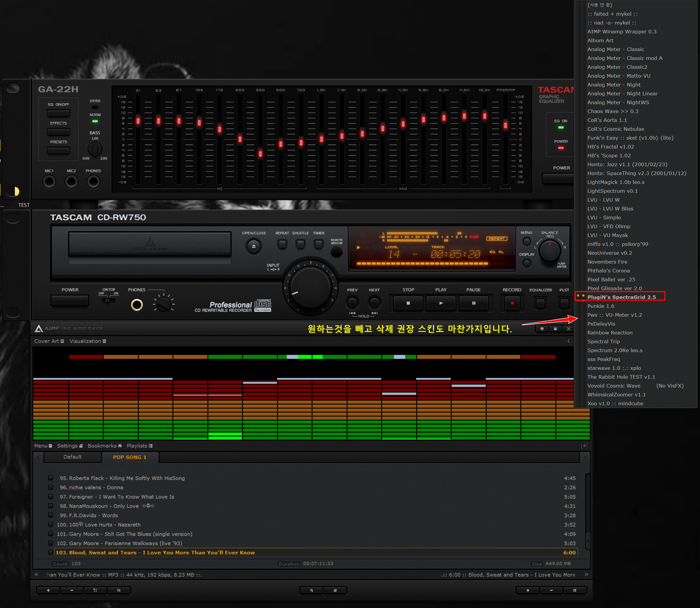Tick checkbox for Gary Moore track 101
This screenshot has width=700, height=608.
coord(50,534)
